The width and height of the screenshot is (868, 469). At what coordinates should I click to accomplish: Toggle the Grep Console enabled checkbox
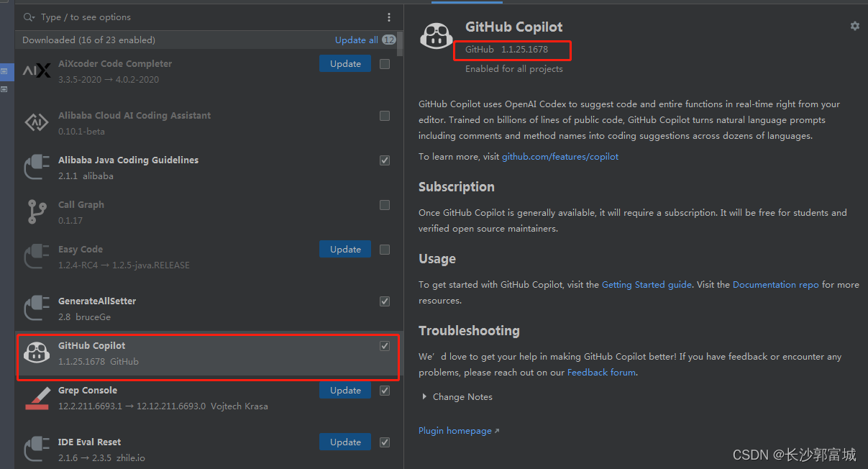384,390
